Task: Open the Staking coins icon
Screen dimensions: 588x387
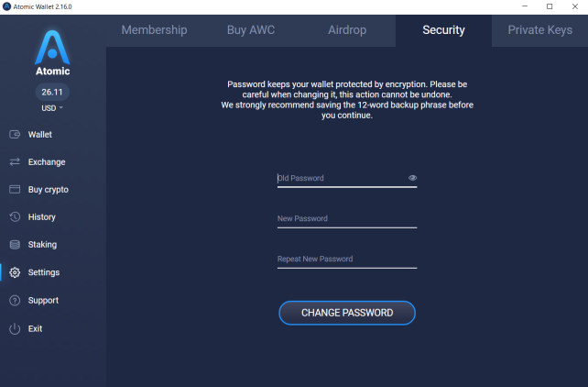Action: [15, 245]
